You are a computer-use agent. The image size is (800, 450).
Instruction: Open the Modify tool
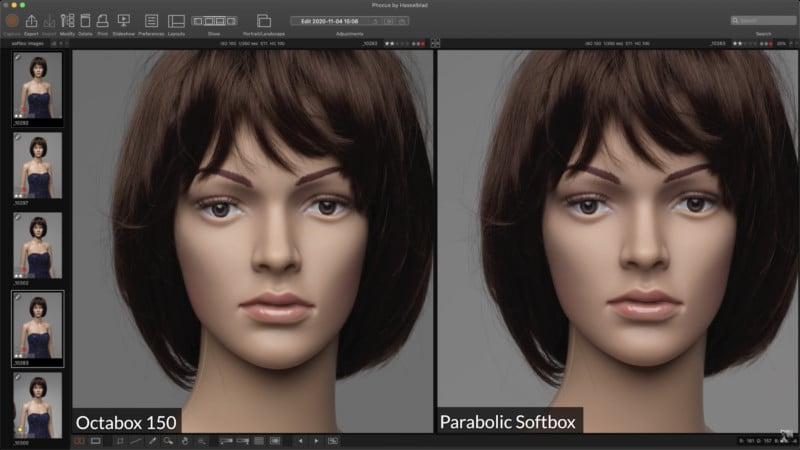tap(67, 21)
